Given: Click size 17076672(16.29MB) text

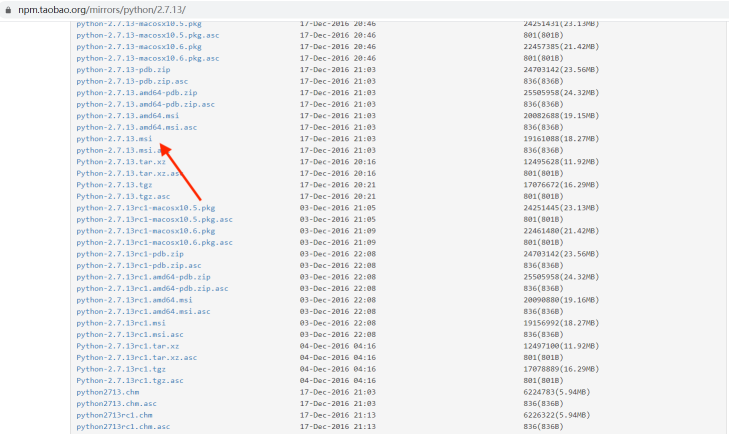Looking at the screenshot, I should tap(561, 185).
